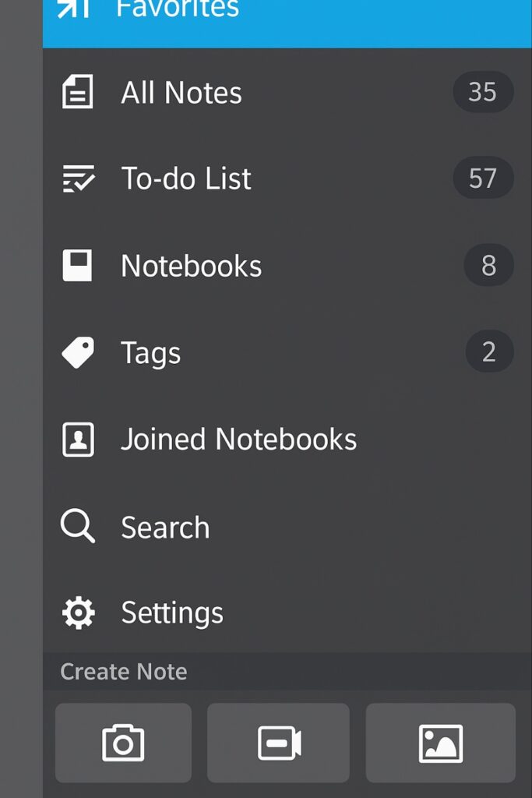Go to Notebooks section
Viewport: 532px width, 798px height.
click(x=192, y=266)
